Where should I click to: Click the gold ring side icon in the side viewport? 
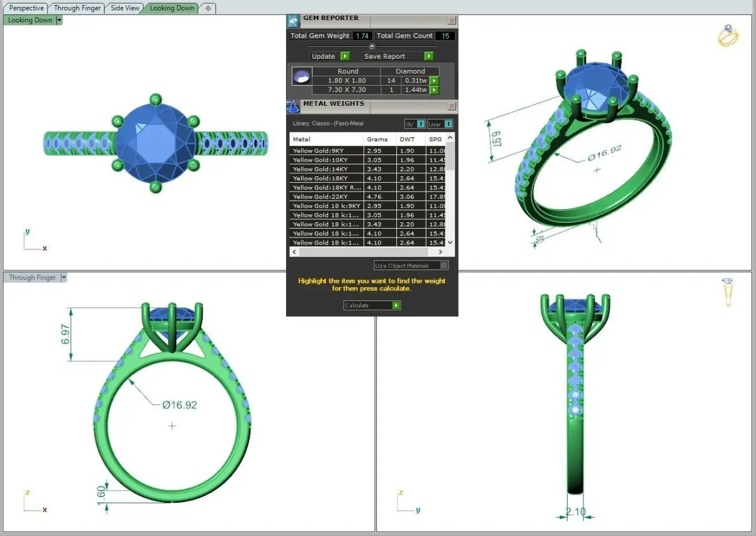point(728,292)
